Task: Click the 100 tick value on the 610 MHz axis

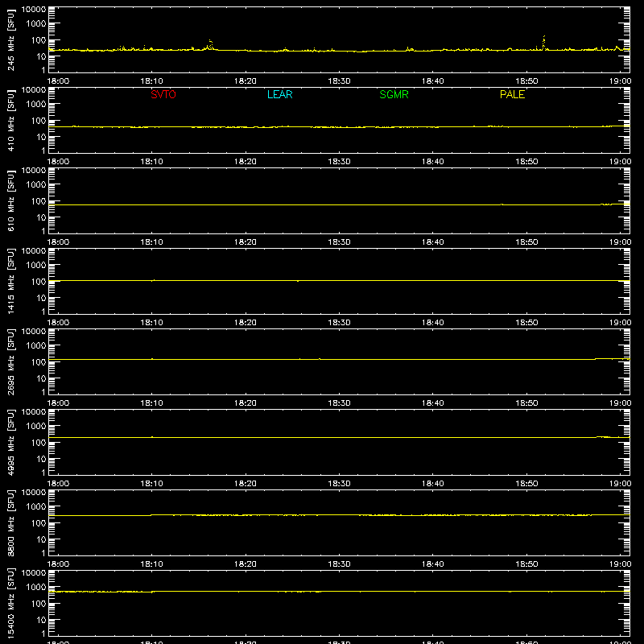Action: click(39, 201)
